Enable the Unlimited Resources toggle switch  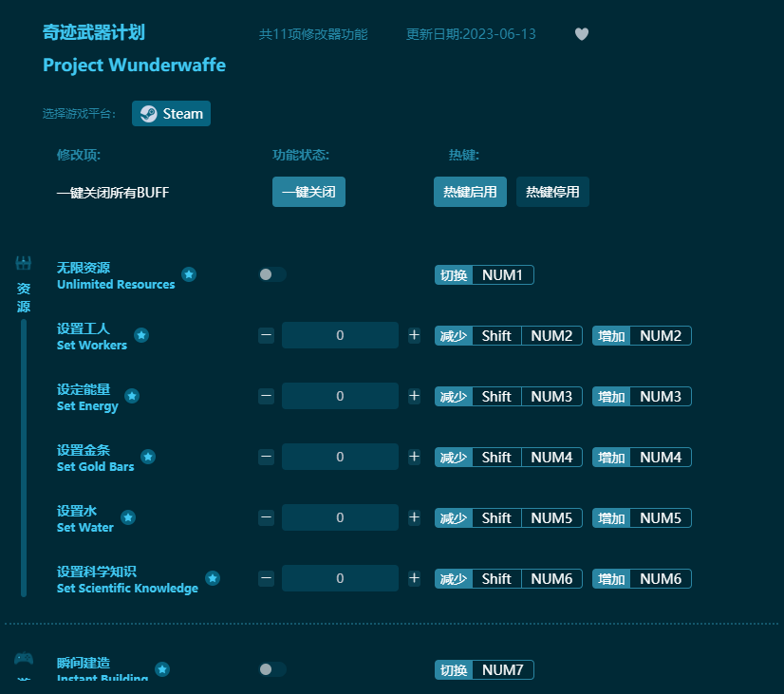(272, 274)
